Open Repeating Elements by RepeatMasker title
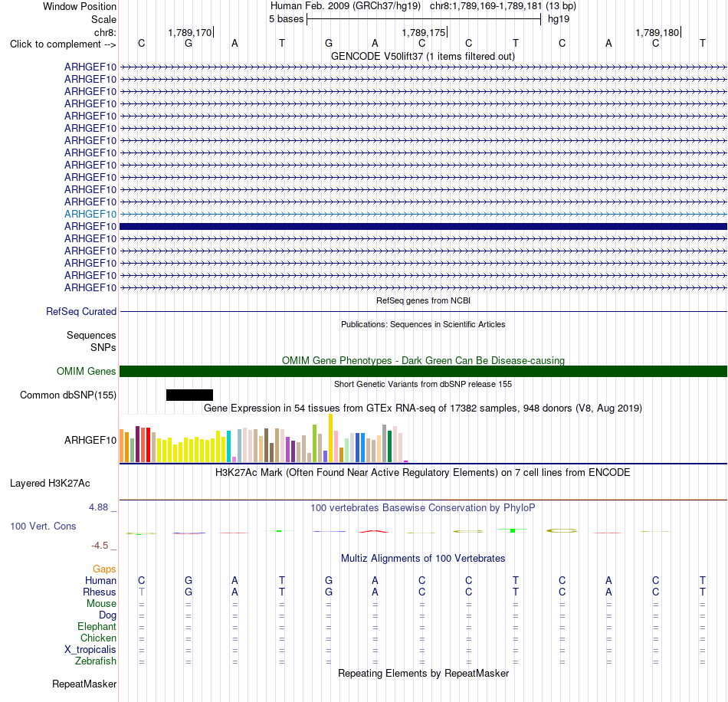The width and height of the screenshot is (728, 702). pyautogui.click(x=423, y=674)
